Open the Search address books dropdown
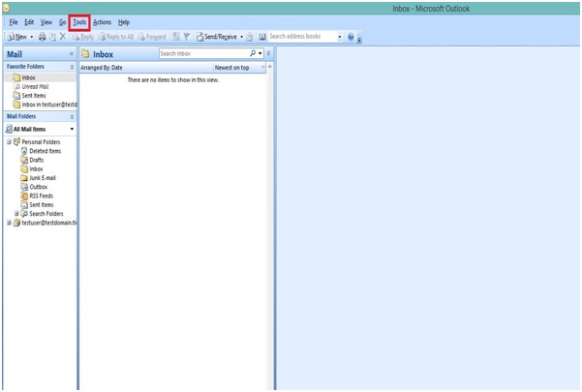Image resolution: width=582 pixels, height=392 pixels. pos(340,37)
